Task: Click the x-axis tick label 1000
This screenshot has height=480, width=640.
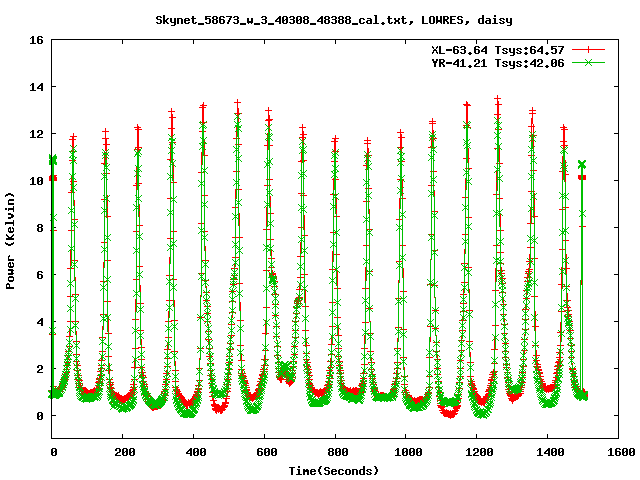Action: click(408, 452)
